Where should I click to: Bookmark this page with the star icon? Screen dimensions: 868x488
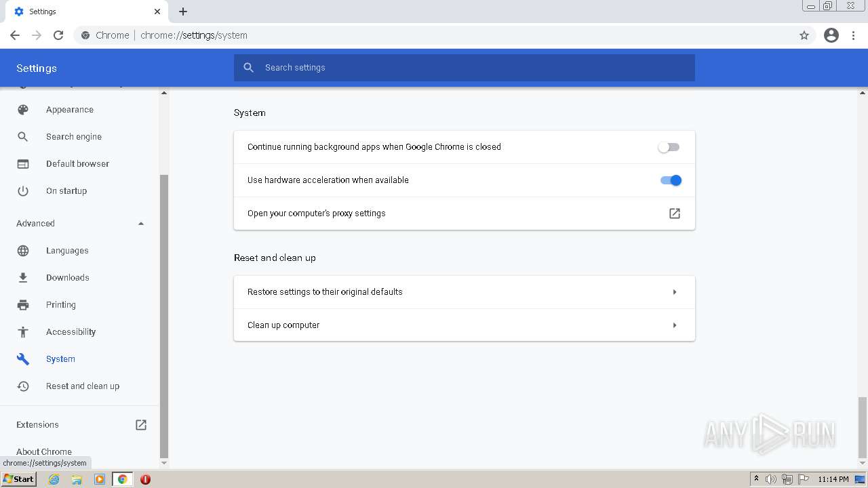[804, 35]
